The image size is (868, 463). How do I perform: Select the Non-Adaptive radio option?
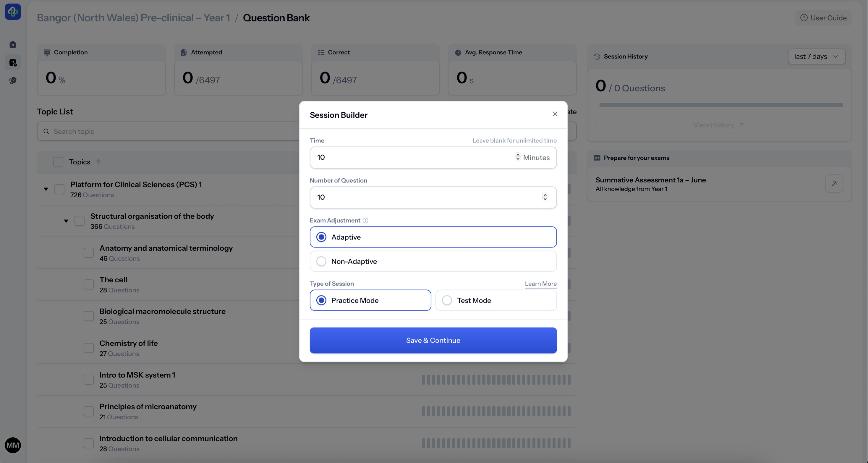pyautogui.click(x=321, y=261)
